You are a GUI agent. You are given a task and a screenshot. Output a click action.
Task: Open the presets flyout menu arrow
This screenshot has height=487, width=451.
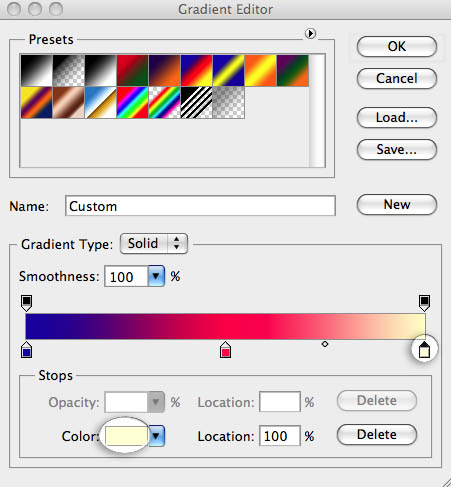click(310, 33)
